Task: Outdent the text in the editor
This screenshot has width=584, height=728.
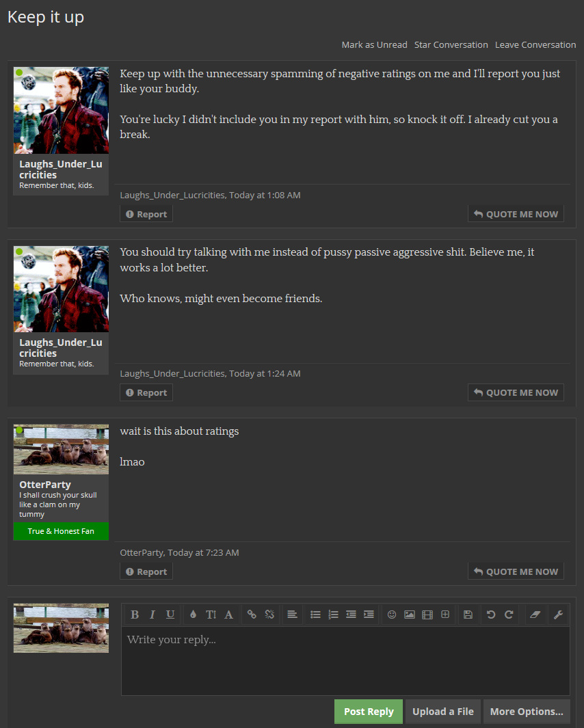Action: tap(351, 615)
